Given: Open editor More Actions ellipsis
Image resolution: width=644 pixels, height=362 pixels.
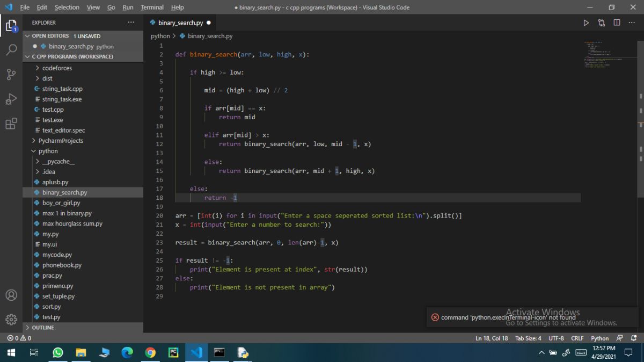Looking at the screenshot, I should (x=632, y=23).
